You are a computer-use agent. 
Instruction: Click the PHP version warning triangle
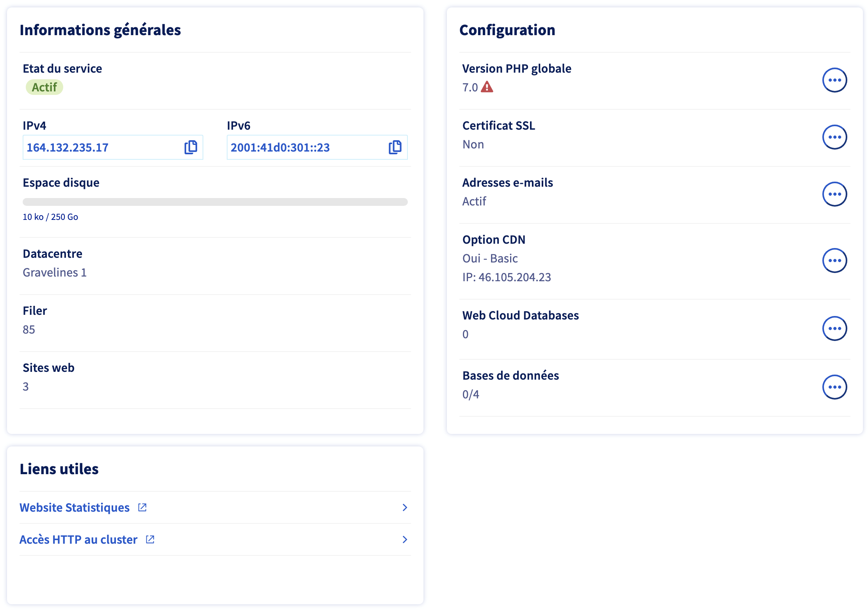click(487, 87)
